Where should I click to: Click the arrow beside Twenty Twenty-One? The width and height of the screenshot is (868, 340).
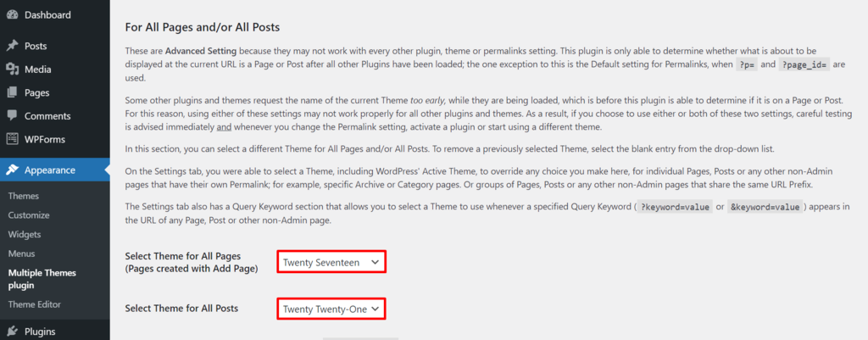(x=376, y=309)
